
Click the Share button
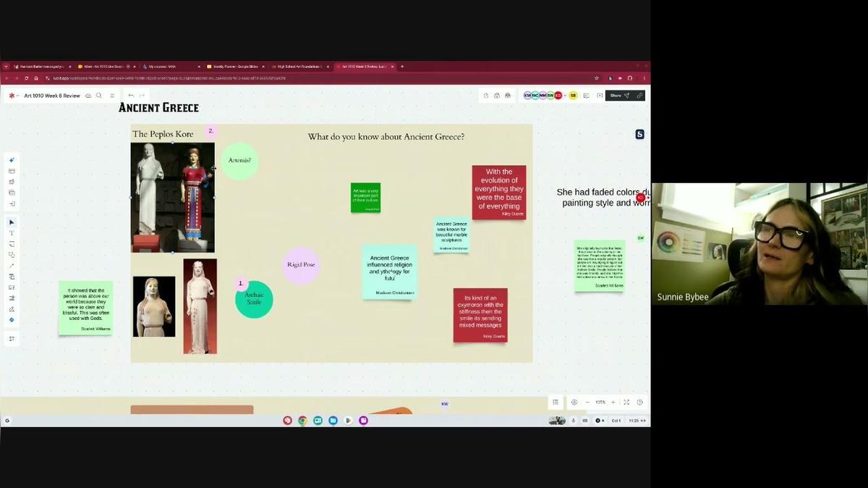point(620,96)
